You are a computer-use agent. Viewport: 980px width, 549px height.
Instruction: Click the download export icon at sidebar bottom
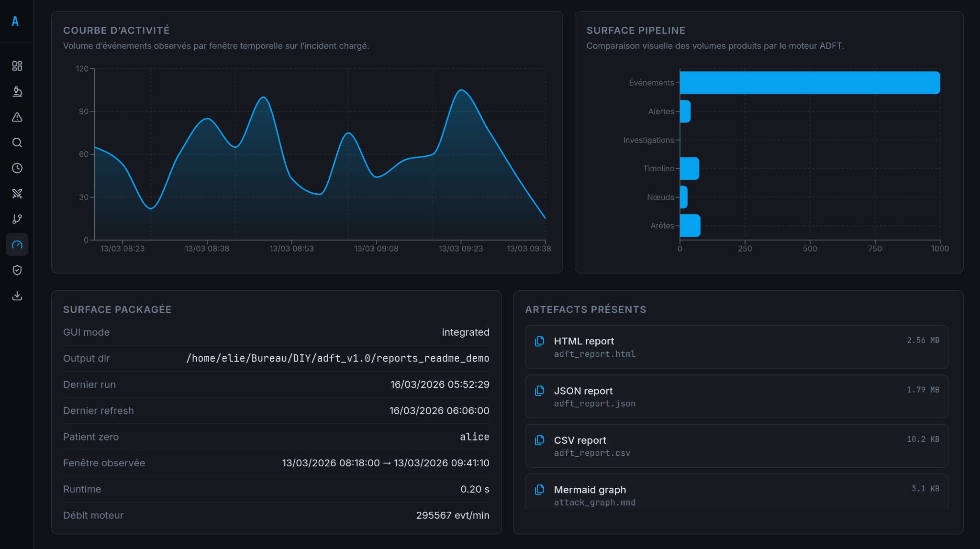pyautogui.click(x=17, y=296)
